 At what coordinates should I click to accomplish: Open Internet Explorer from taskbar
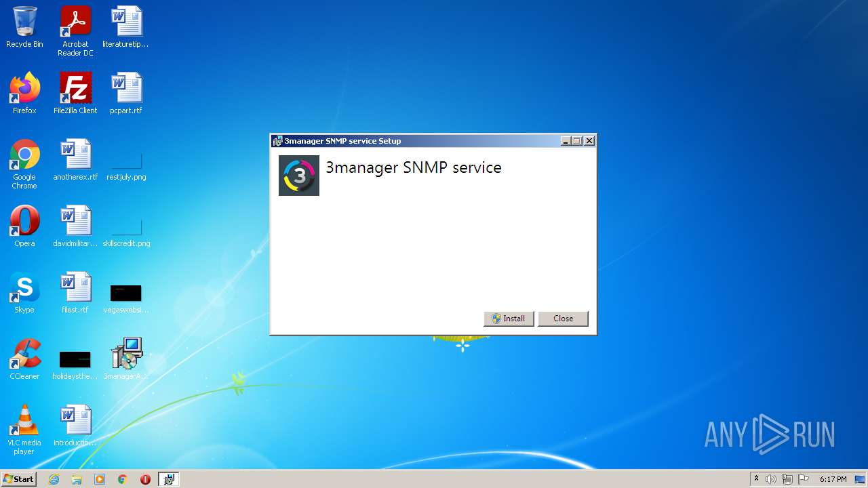[54, 479]
